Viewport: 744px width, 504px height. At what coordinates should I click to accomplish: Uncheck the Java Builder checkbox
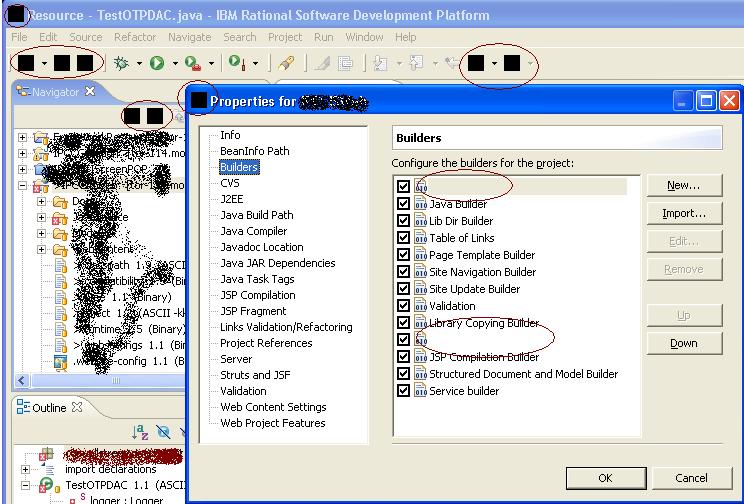click(403, 204)
